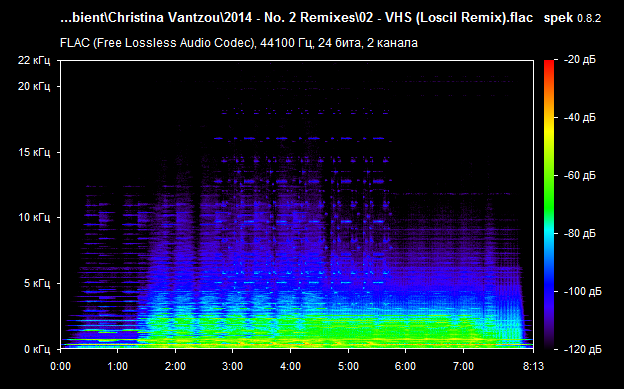Click the spek 0.8.2 version label
Screen dimensions: 624x389
572,18
